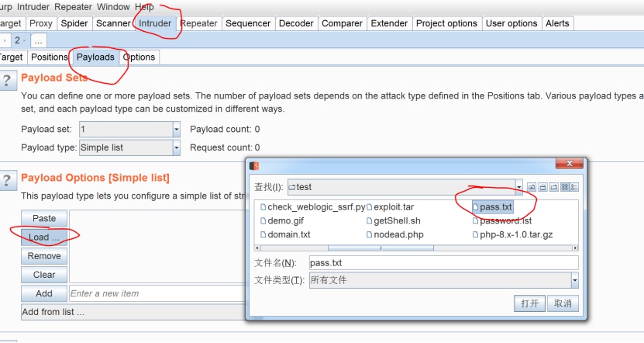644x343 pixels.
Task: Switch to the Positions sub-tab
Action: pos(50,57)
